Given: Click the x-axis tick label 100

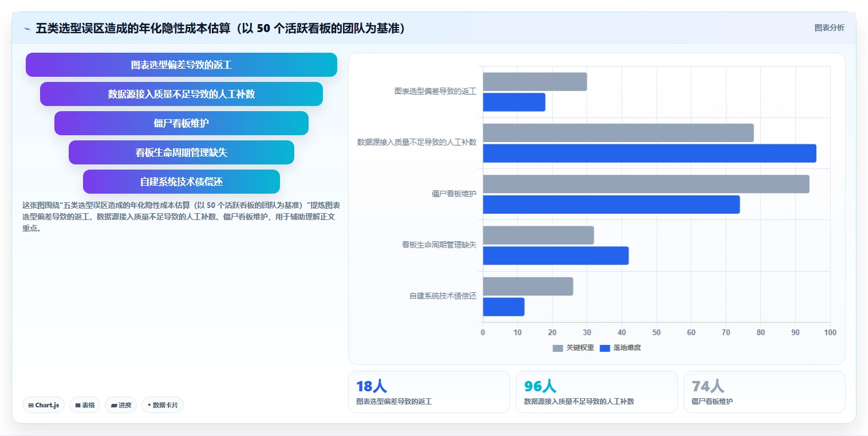Looking at the screenshot, I should 830,332.
